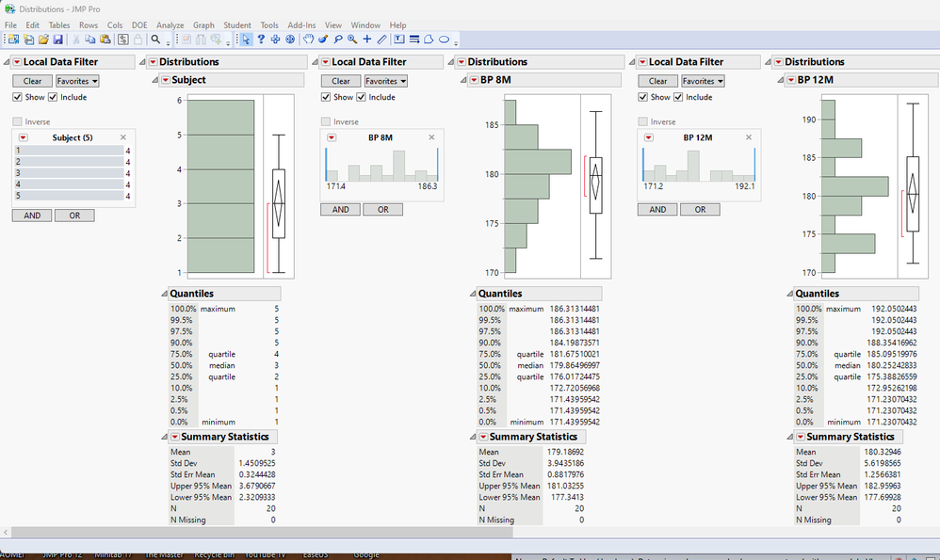
Task: Select the Magnifier zoom tool
Action: coord(352,40)
